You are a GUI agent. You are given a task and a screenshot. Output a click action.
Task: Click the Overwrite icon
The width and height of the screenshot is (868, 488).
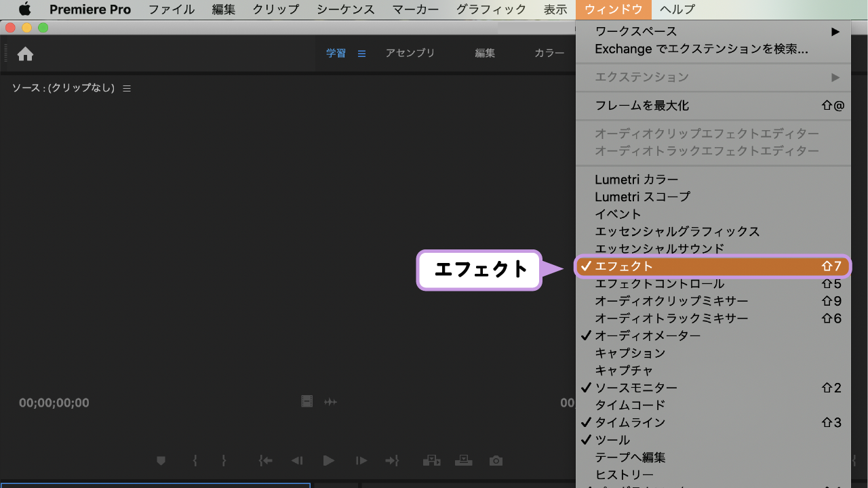(x=464, y=461)
